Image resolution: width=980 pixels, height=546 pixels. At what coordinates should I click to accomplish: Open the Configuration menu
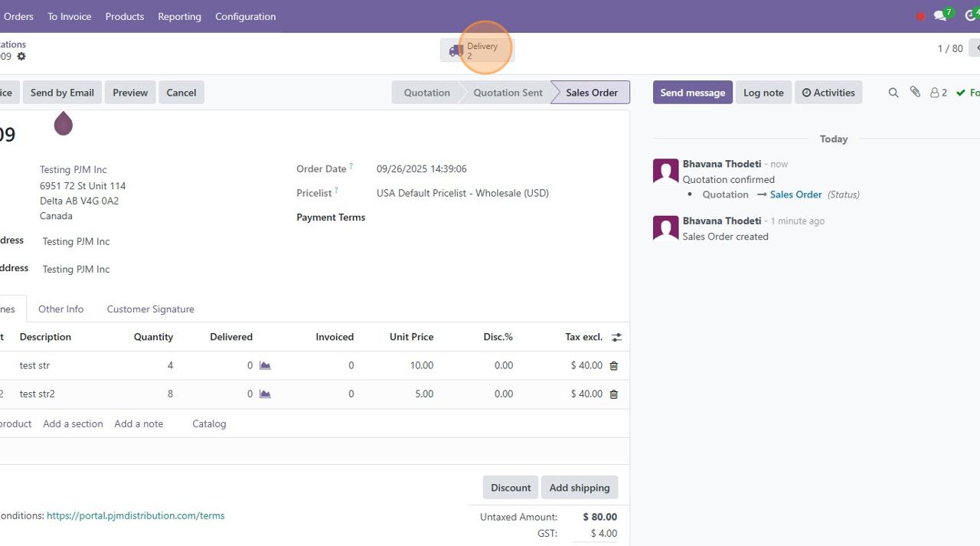tap(245, 16)
